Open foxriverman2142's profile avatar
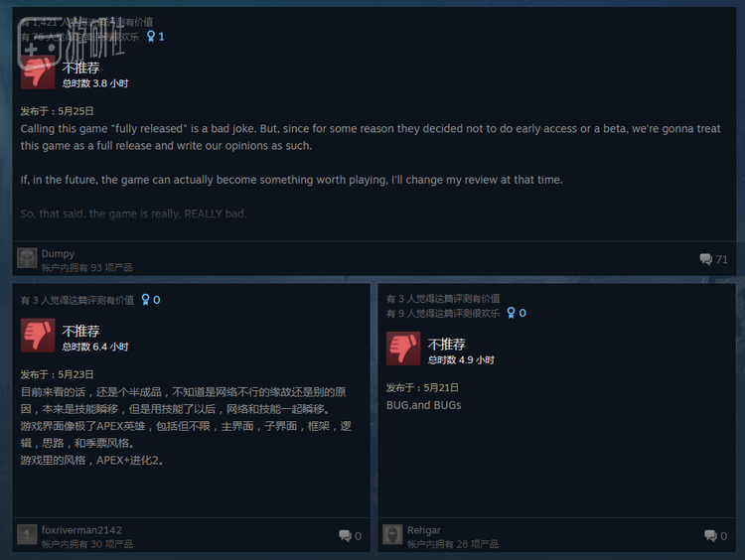Image resolution: width=745 pixels, height=560 pixels. point(27,535)
